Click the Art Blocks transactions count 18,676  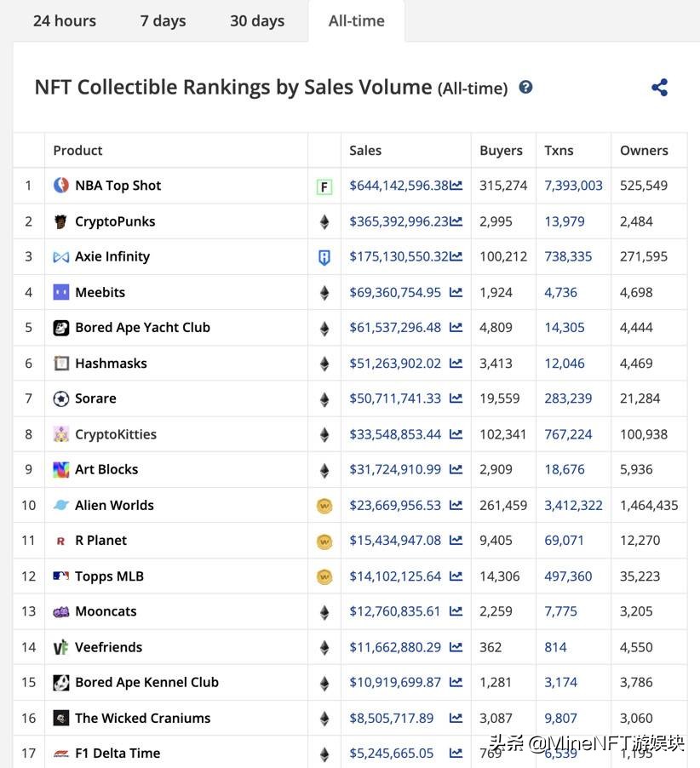tap(565, 469)
